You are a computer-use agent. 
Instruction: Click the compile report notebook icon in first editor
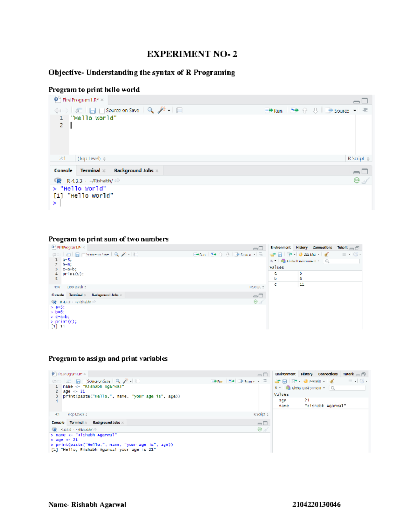179,110
